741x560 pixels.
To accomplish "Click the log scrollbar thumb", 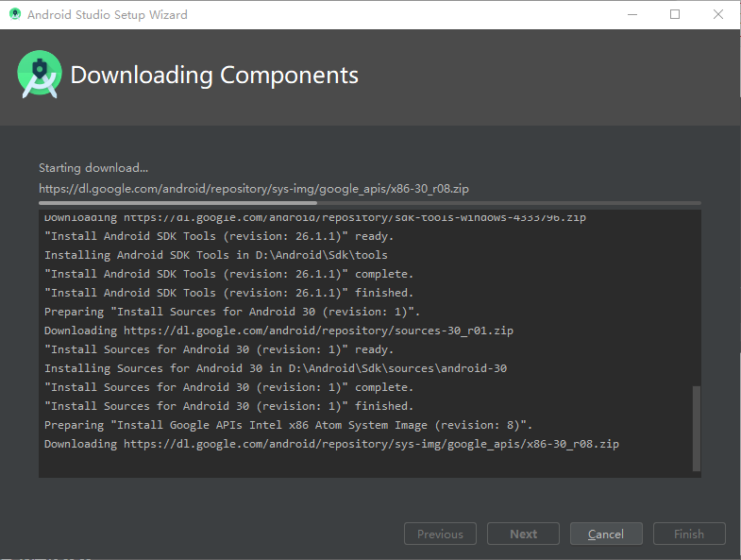I will click(696, 429).
